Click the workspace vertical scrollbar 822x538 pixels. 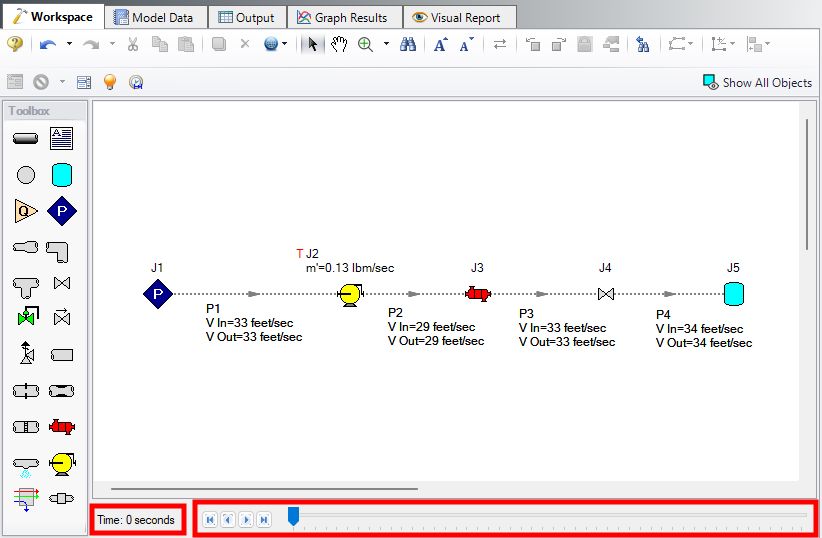807,185
